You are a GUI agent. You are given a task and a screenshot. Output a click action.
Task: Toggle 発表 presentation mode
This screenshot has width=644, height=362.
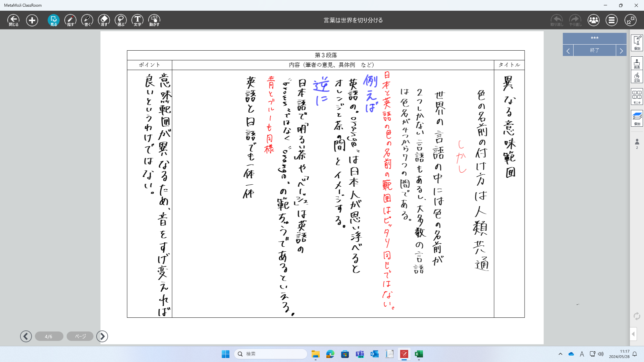point(637,63)
